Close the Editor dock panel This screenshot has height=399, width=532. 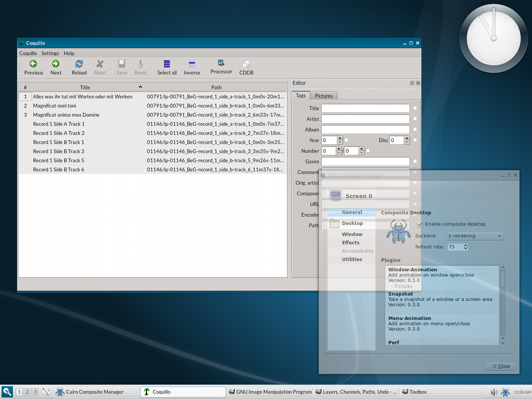pos(418,83)
